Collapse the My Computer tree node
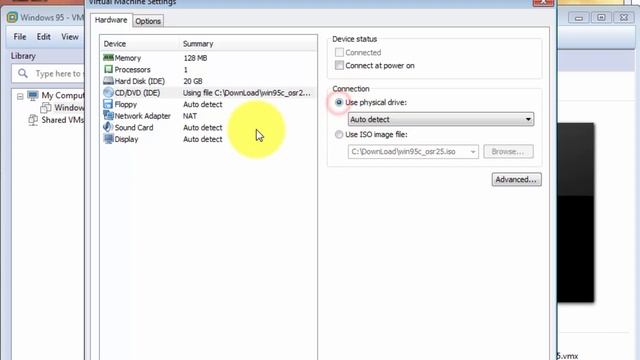The width and height of the screenshot is (640, 360). point(20,97)
